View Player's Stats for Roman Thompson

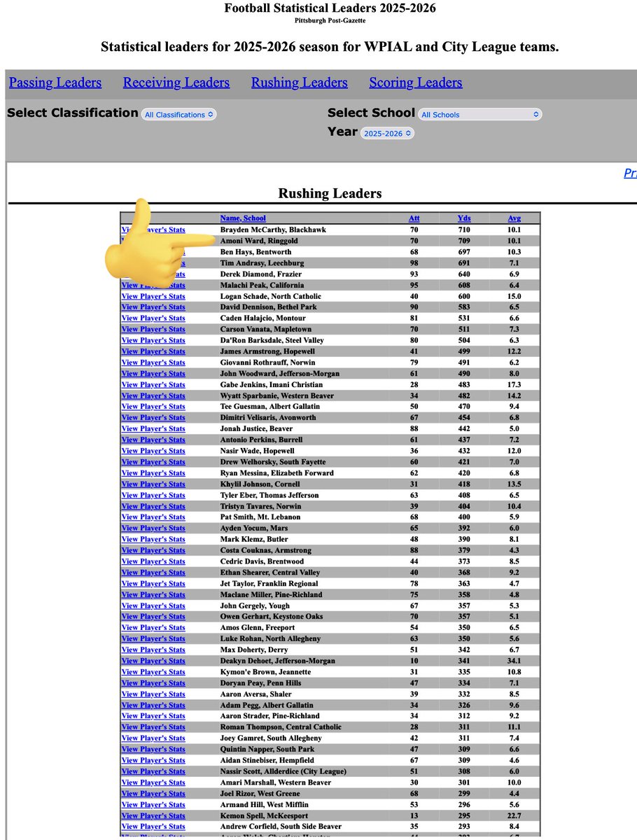click(153, 727)
